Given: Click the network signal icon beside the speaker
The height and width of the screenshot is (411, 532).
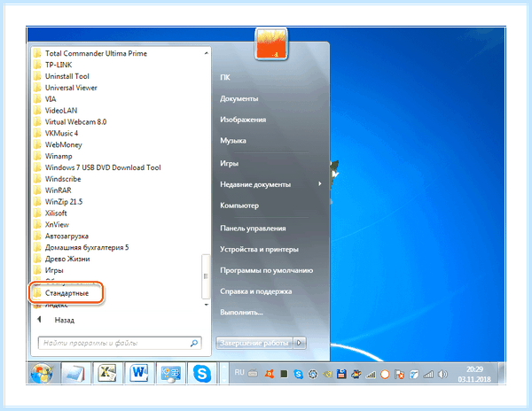Looking at the screenshot, I should [428, 375].
